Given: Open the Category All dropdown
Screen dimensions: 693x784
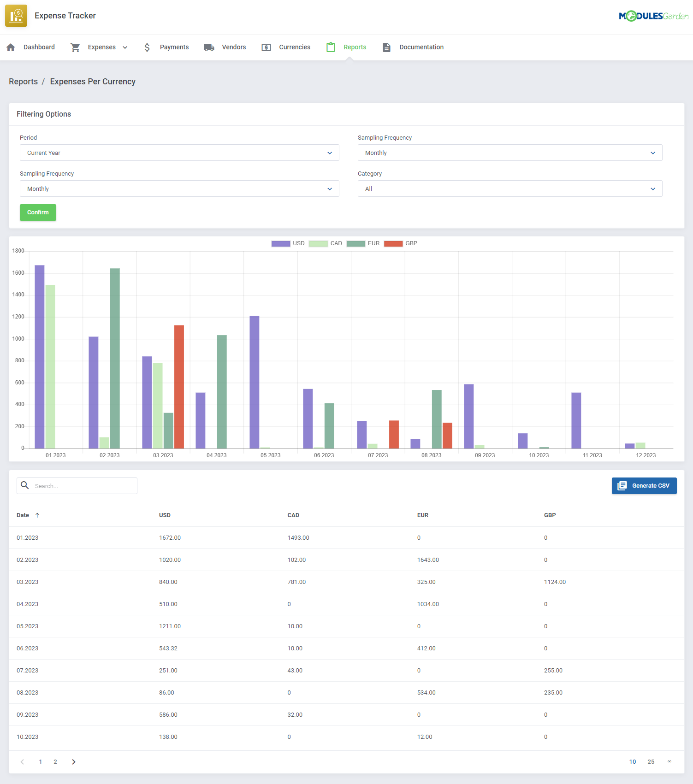Looking at the screenshot, I should click(x=510, y=189).
